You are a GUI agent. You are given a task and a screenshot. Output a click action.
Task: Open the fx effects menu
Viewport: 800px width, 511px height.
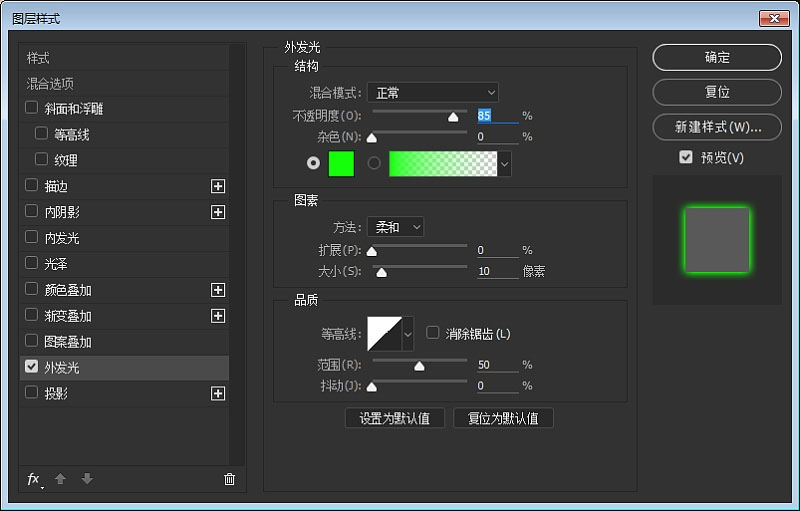pos(34,479)
